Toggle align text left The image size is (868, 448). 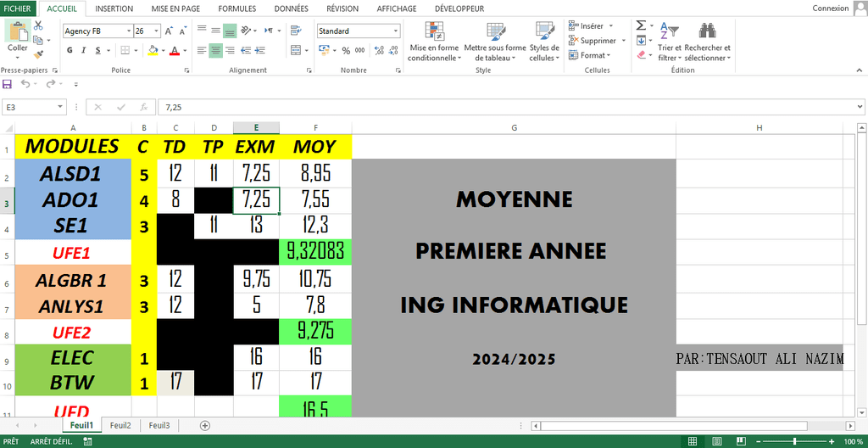click(x=202, y=50)
